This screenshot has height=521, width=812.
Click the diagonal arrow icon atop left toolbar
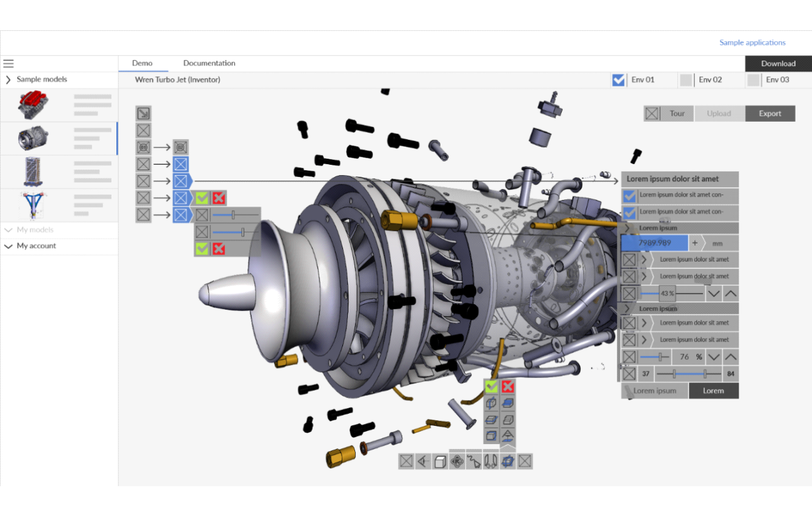click(x=143, y=113)
